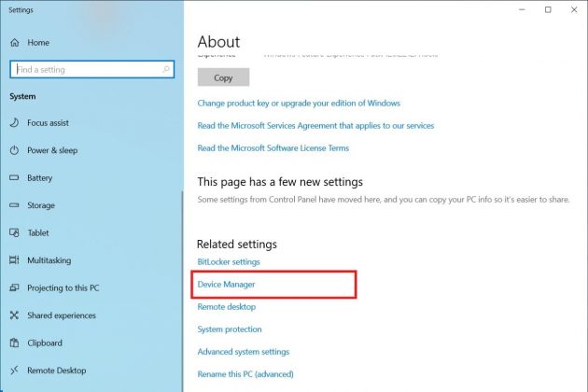Viewport: 588px width, 392px height.
Task: Close the Settings window
Action: [574, 9]
